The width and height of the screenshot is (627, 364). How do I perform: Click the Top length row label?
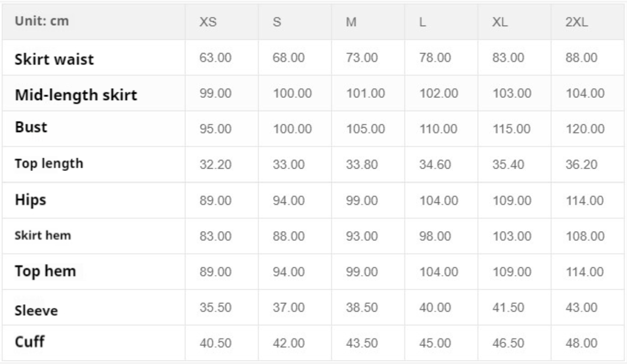point(49,163)
